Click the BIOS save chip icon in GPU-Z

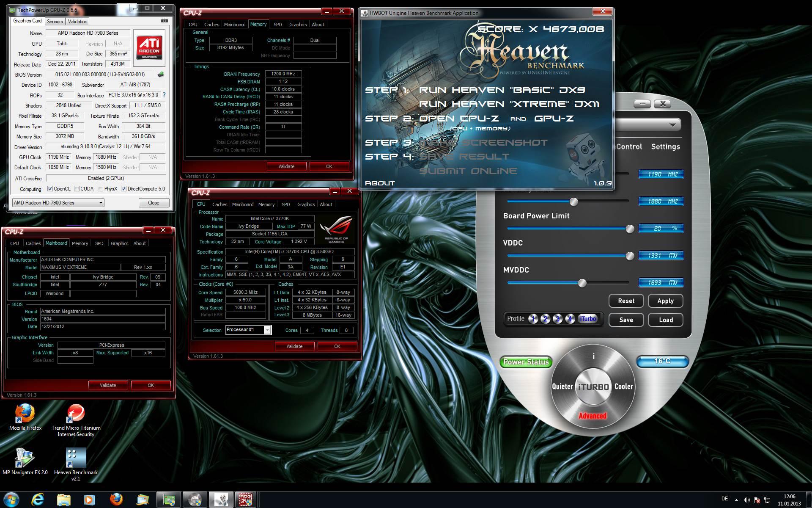coord(161,75)
